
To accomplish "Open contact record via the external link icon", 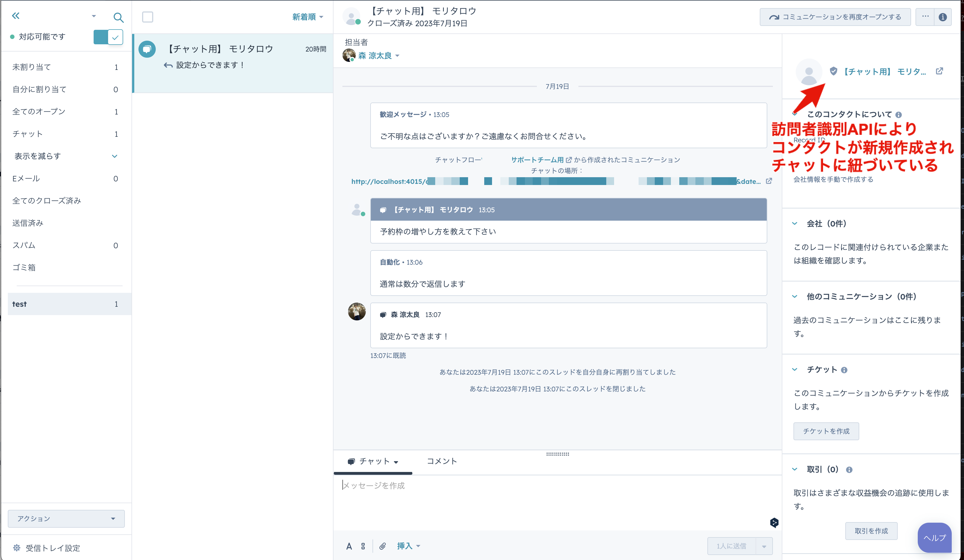I will coord(939,71).
